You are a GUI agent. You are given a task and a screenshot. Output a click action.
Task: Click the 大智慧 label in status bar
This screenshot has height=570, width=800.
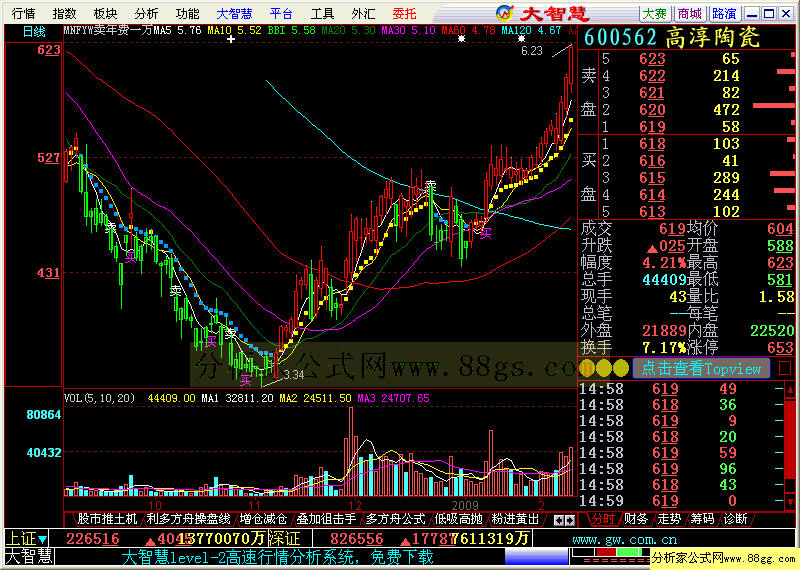[29, 557]
